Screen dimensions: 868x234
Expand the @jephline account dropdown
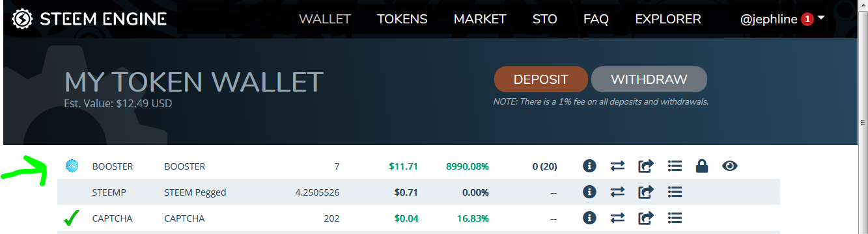[x=782, y=19]
